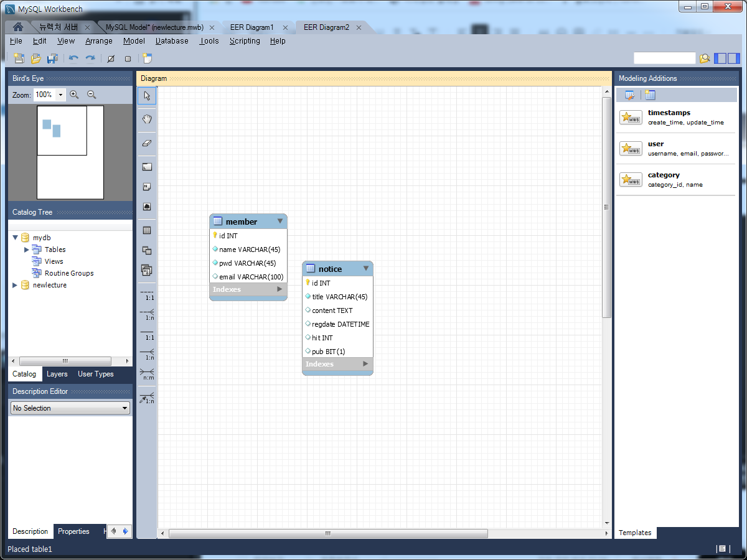Click second Modeling Additions toolbar icon
This screenshot has width=747, height=560.
point(650,95)
